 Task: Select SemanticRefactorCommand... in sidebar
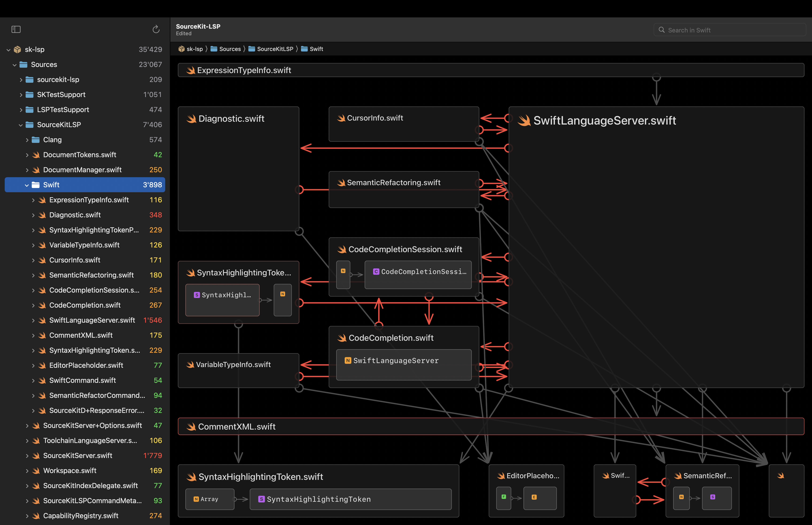(85, 396)
